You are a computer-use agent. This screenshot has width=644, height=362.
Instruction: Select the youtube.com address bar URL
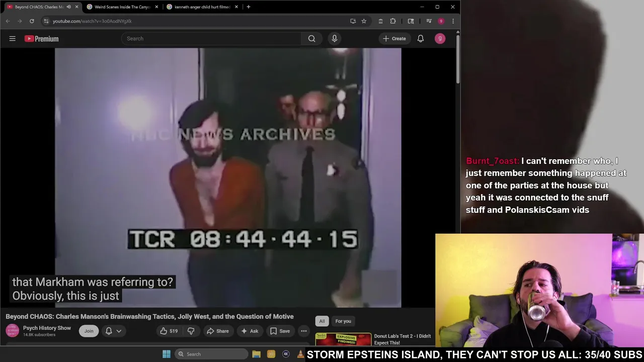(92, 21)
